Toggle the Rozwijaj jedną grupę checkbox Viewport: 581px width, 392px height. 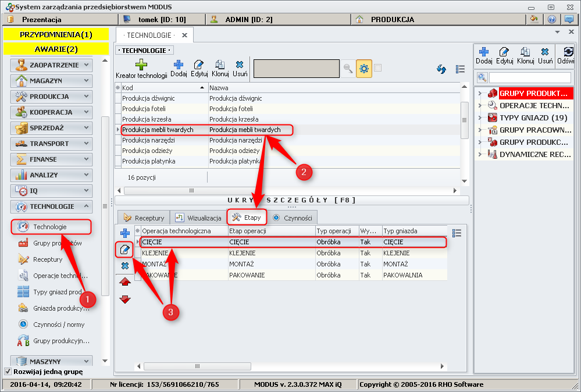[8, 372]
